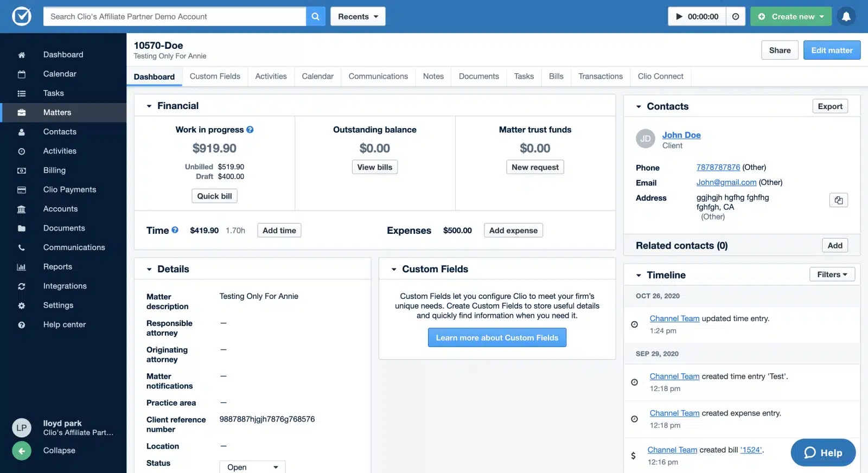Open the John Doe contact link

click(681, 135)
